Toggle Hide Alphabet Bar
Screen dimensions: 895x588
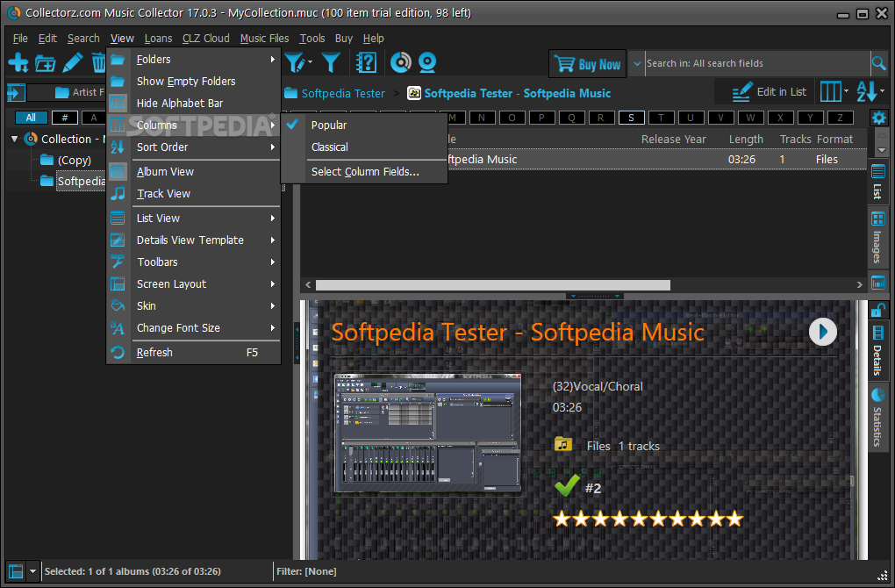[x=194, y=104]
